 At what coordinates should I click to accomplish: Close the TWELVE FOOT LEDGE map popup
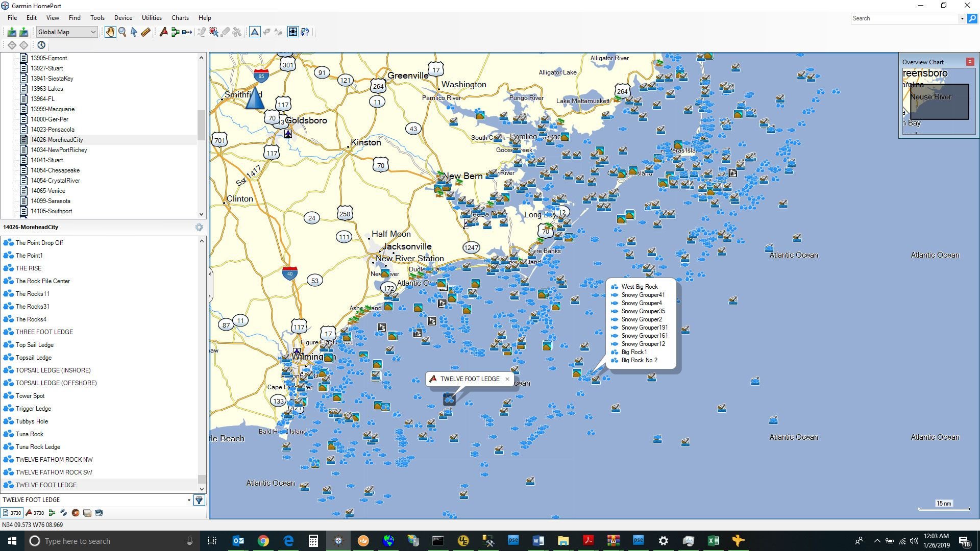[507, 379]
